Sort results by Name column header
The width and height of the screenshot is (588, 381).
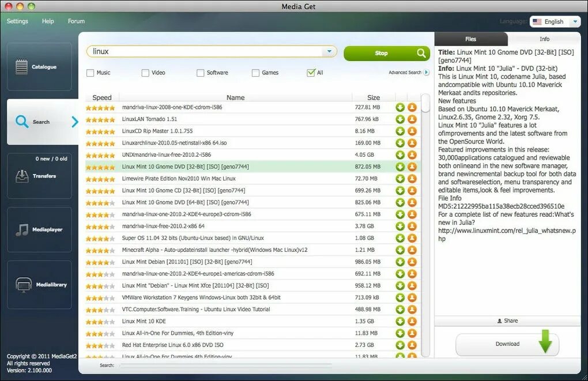click(236, 97)
